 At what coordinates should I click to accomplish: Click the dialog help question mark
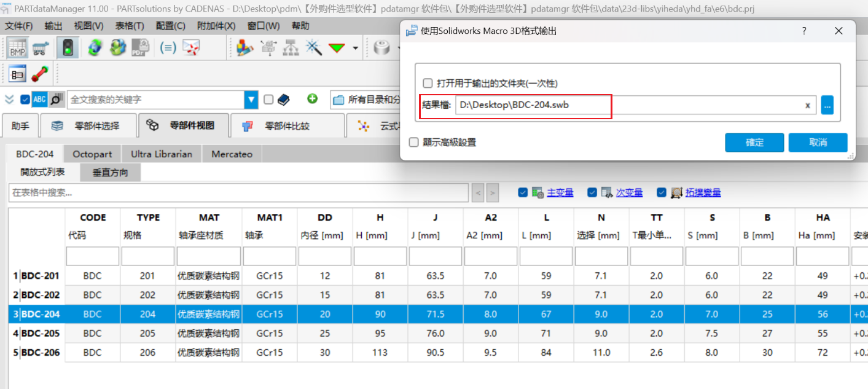pyautogui.click(x=804, y=31)
